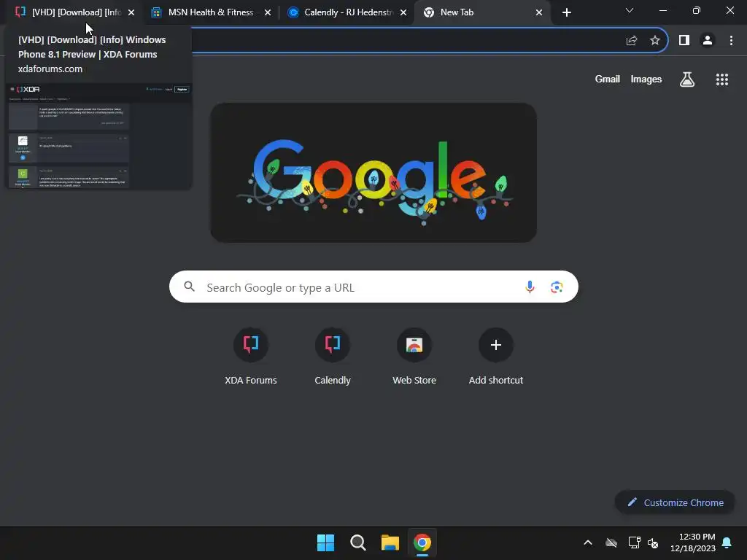Start voice search with microphone icon
Image resolution: width=747 pixels, height=560 pixels.
click(530, 287)
